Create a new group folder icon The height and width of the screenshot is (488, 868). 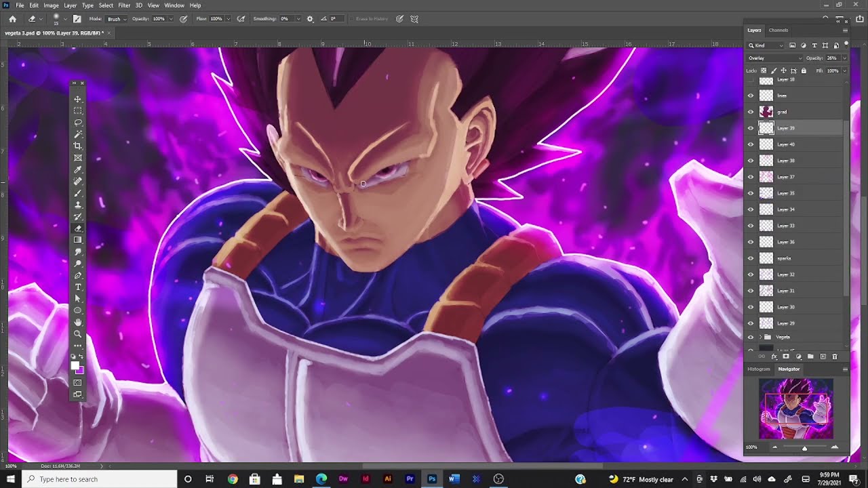[810, 357]
